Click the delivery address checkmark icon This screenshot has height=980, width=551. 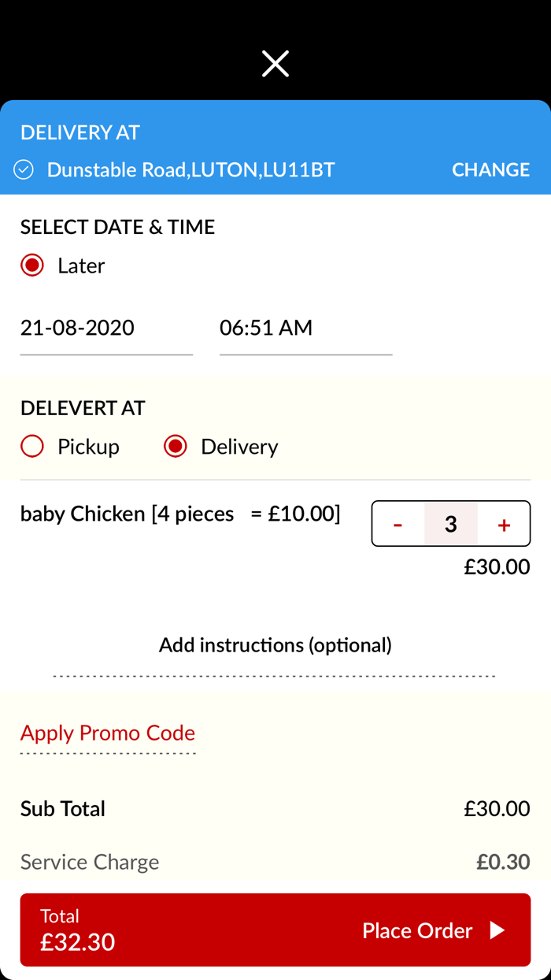coord(24,169)
